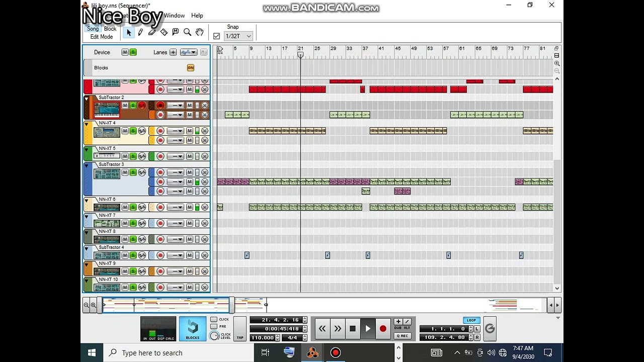
Task: Select the arrow Selection tool
Action: (129, 32)
